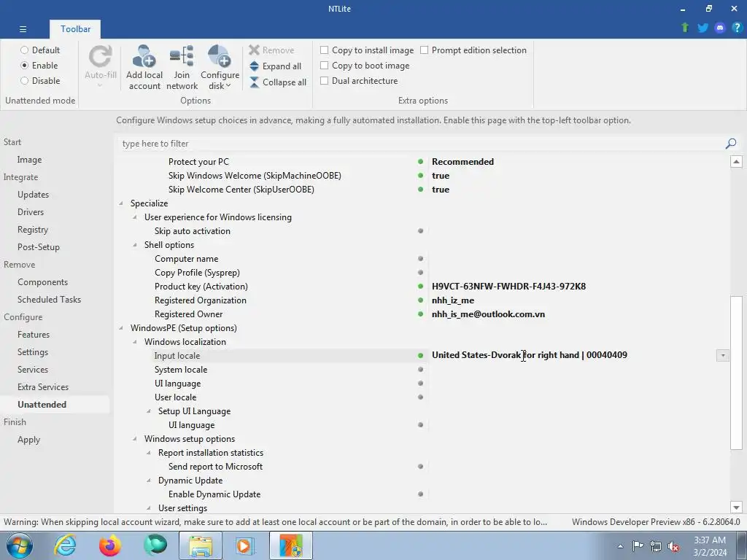Select the Toolbar tab

tap(75, 29)
